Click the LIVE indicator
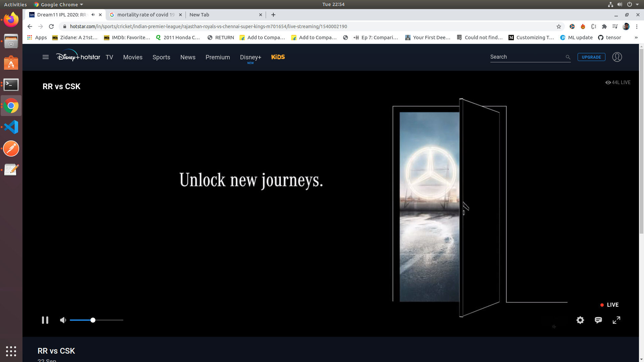 (609, 305)
